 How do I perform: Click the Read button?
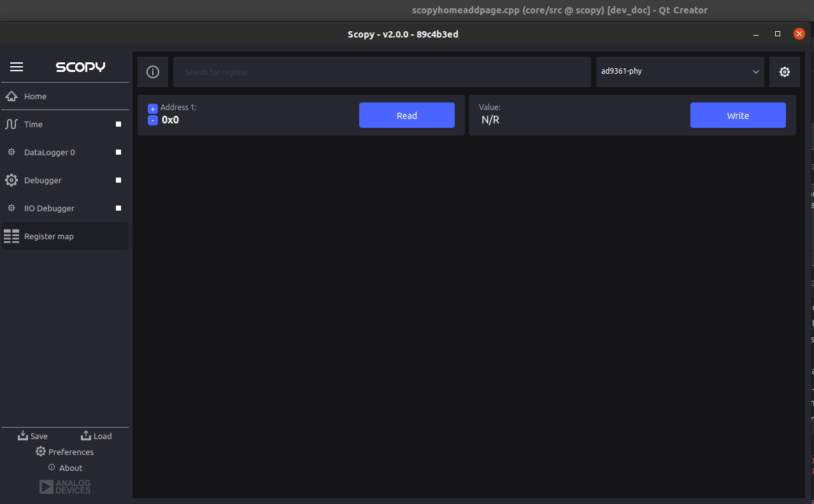coord(407,115)
